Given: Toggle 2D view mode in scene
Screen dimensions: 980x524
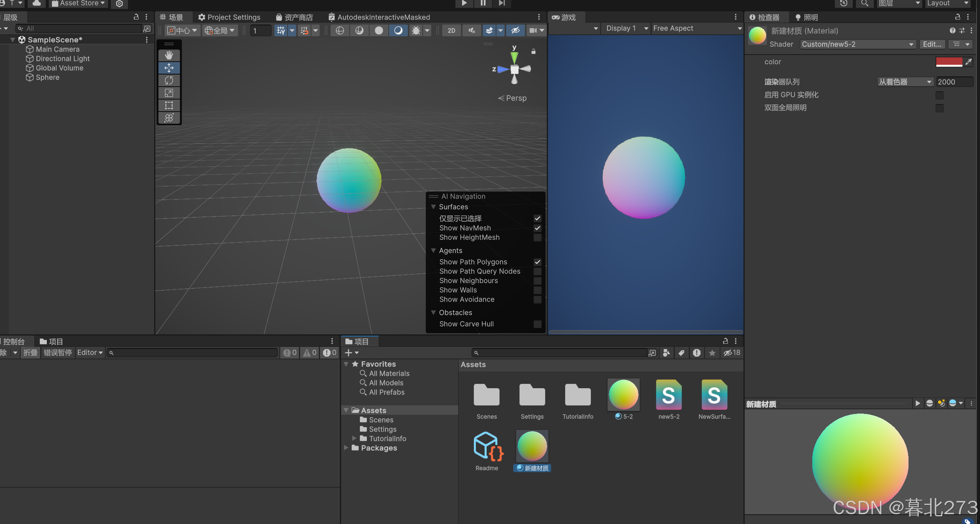Looking at the screenshot, I should click(x=452, y=30).
